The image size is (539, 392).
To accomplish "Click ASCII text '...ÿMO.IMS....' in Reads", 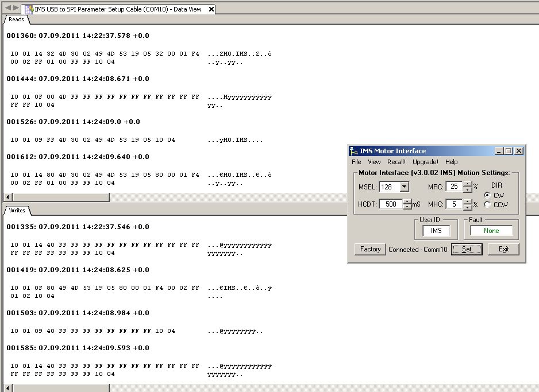I will click(x=235, y=140).
